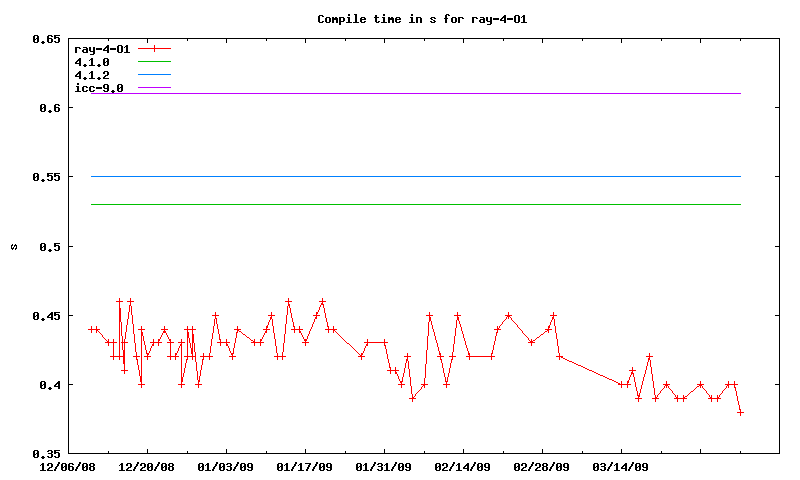Viewport: 800px width, 480px height.
Task: Click the final red data point at 0.38
Action: (x=740, y=412)
